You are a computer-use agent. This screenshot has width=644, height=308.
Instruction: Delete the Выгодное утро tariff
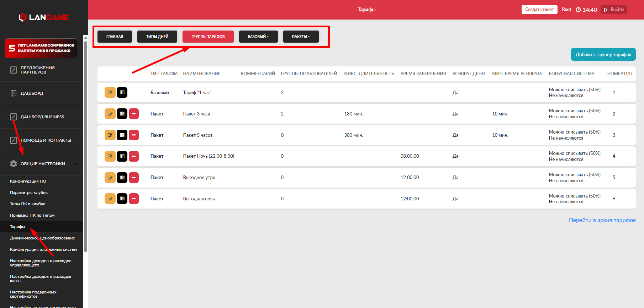pyautogui.click(x=134, y=177)
